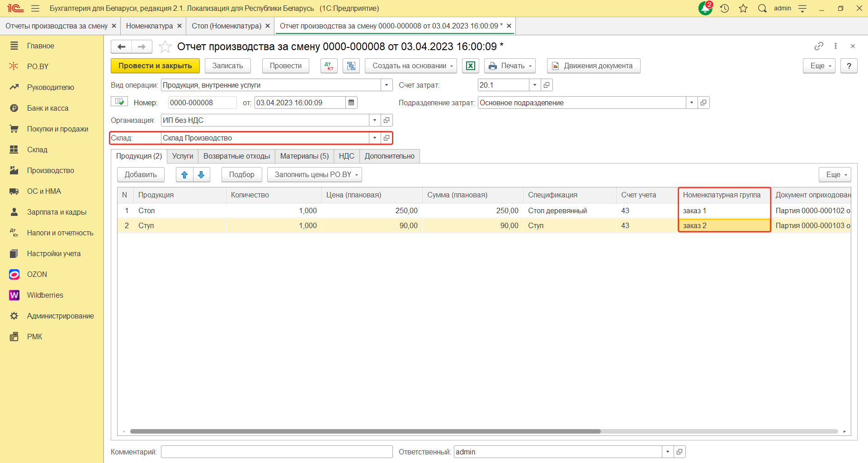Click the green Excel export icon
This screenshot has width=868, height=463.
[471, 66]
